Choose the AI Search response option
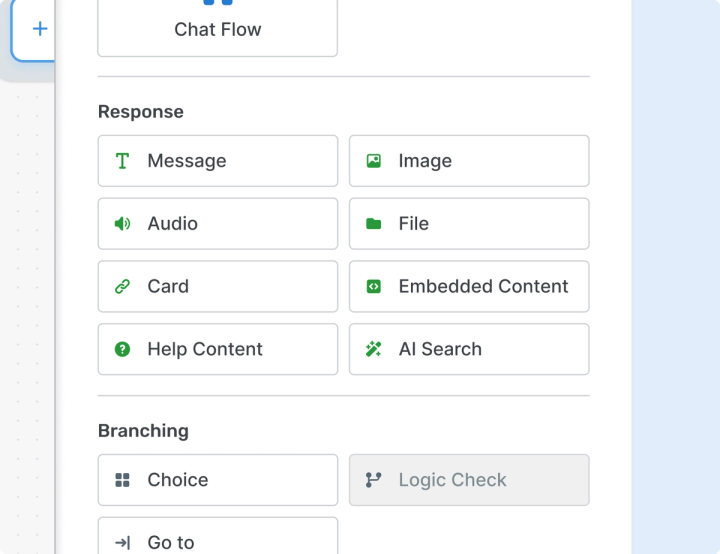 [x=468, y=349]
